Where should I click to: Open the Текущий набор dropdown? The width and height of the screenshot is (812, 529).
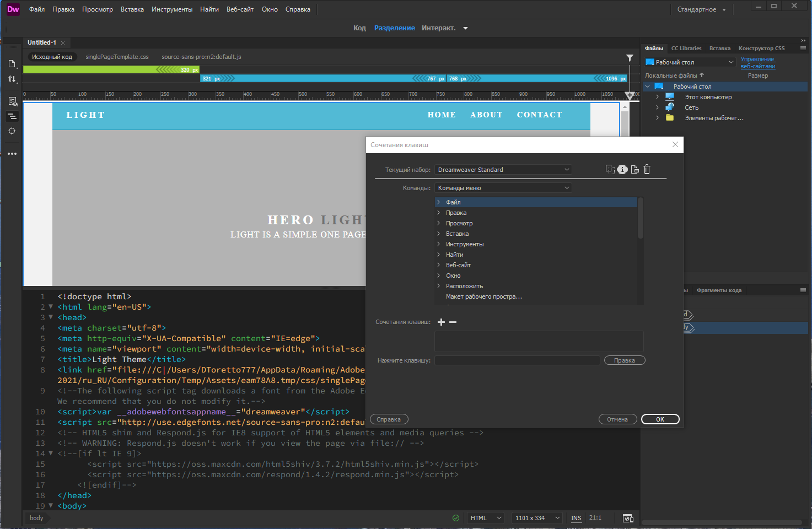pos(503,170)
